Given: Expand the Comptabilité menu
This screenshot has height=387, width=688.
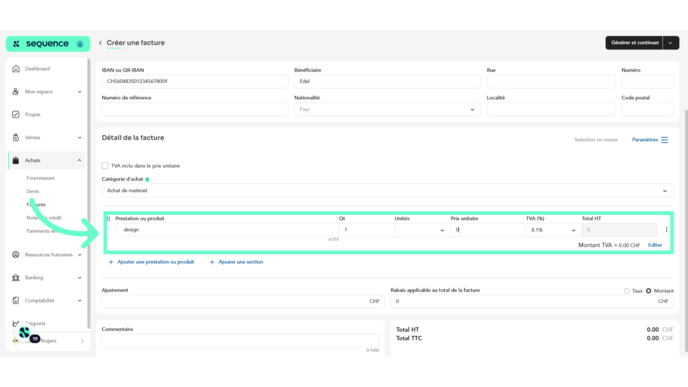Looking at the screenshot, I should tap(79, 301).
